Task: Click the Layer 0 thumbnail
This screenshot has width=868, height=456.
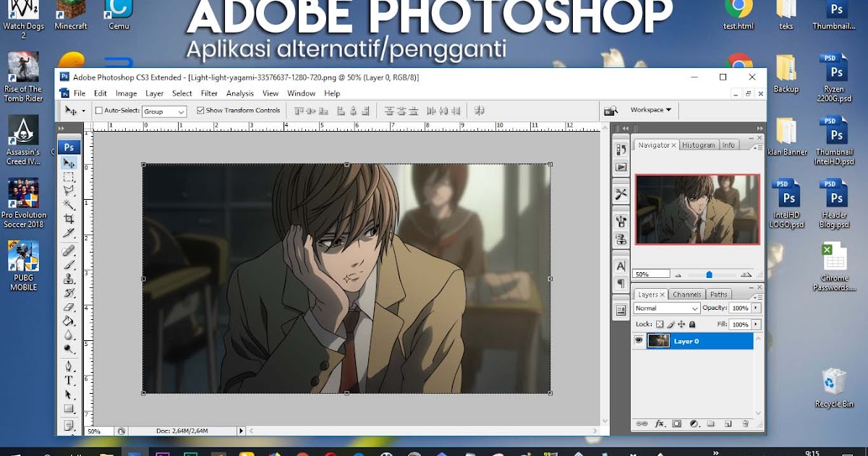Action: (658, 341)
